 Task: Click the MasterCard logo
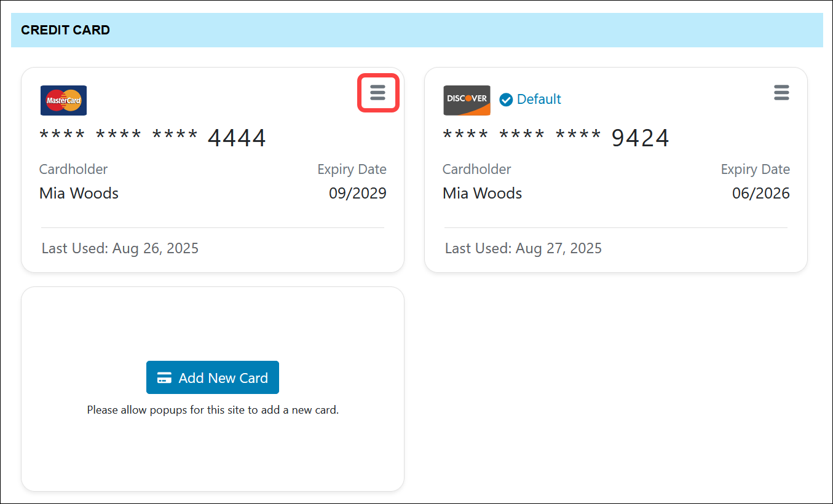tap(63, 100)
